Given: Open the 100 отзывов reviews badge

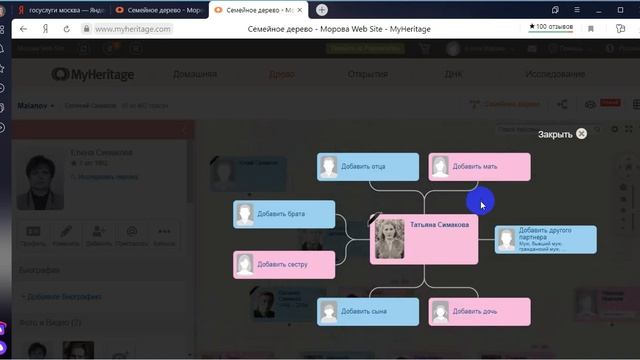Looking at the screenshot, I should [x=551, y=27].
